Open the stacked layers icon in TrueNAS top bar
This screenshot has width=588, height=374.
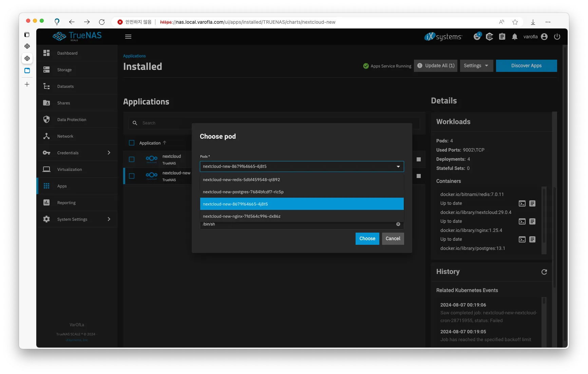click(x=489, y=37)
